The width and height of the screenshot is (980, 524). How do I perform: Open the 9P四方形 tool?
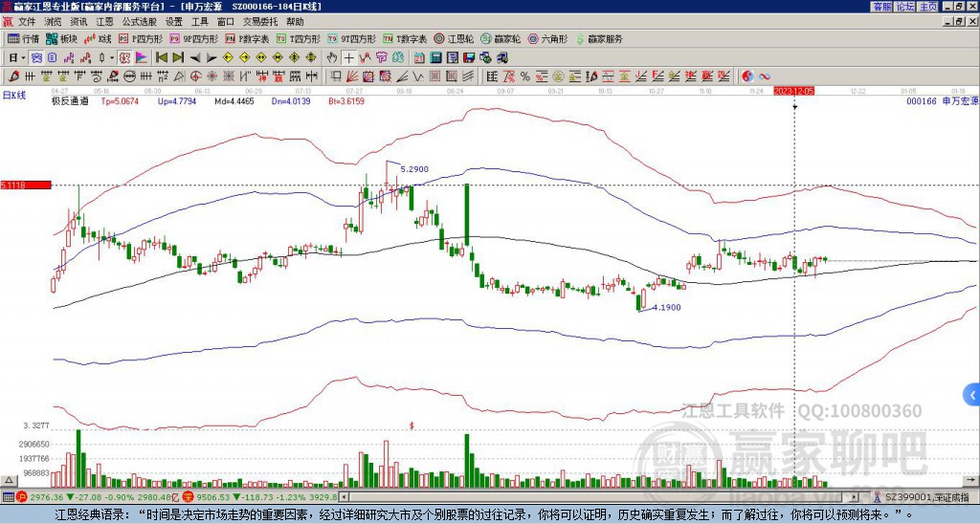pyautogui.click(x=193, y=38)
